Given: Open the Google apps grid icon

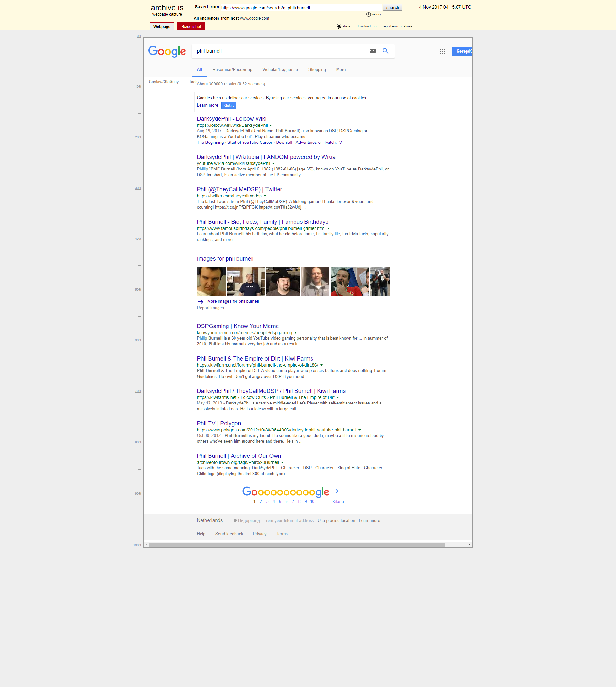Looking at the screenshot, I should (x=442, y=51).
